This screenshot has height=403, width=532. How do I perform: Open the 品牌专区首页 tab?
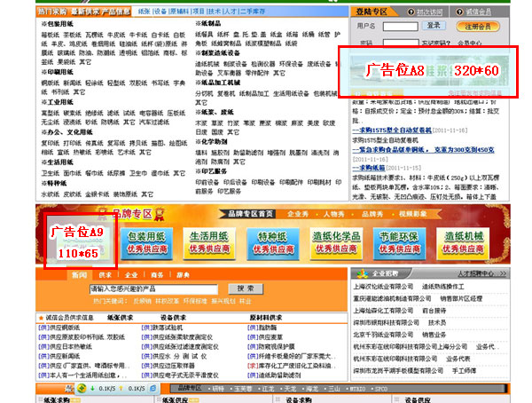coord(248,214)
